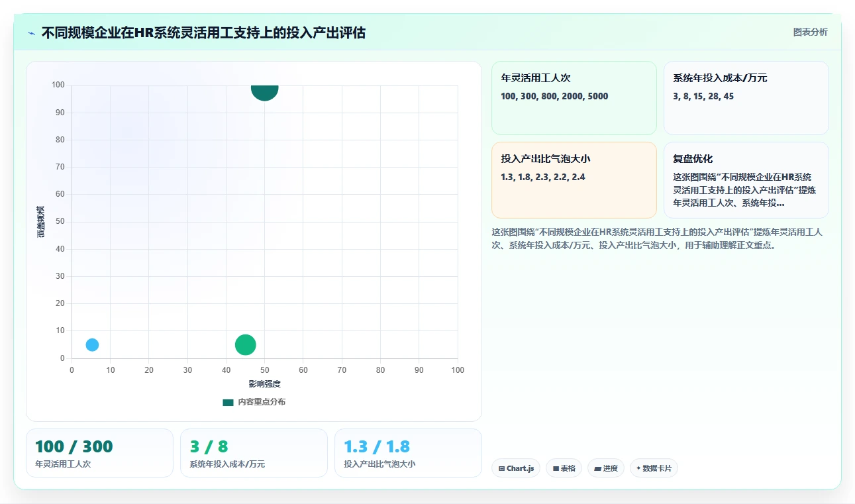The image size is (855, 504).
Task: Click the values 1.3, 1.8, 2.3, 2.2, 2.4
Action: [x=543, y=177]
